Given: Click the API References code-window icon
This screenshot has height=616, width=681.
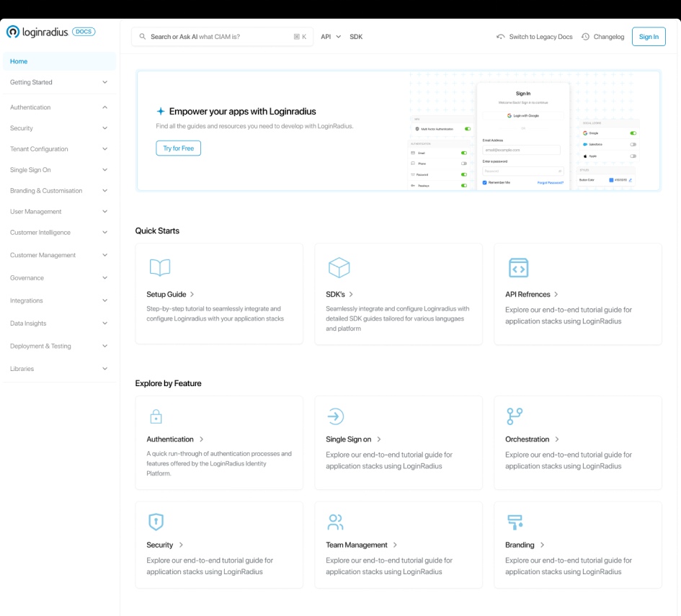Looking at the screenshot, I should (x=519, y=267).
